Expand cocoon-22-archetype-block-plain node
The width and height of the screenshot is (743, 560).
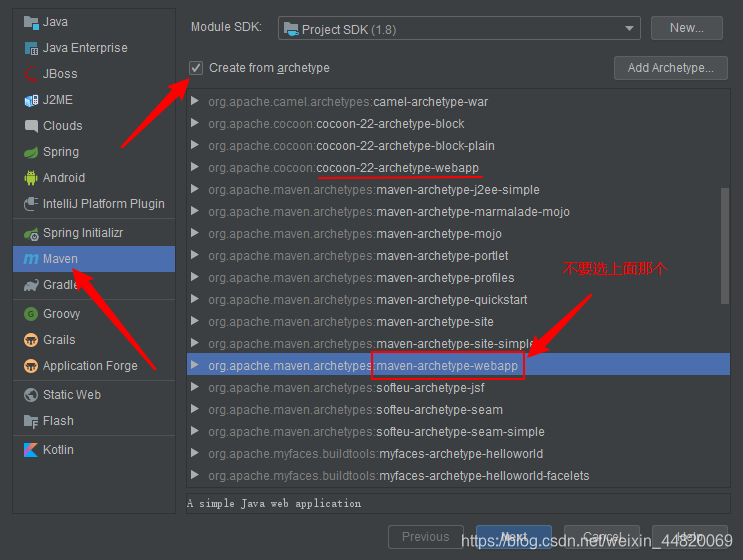(194, 145)
